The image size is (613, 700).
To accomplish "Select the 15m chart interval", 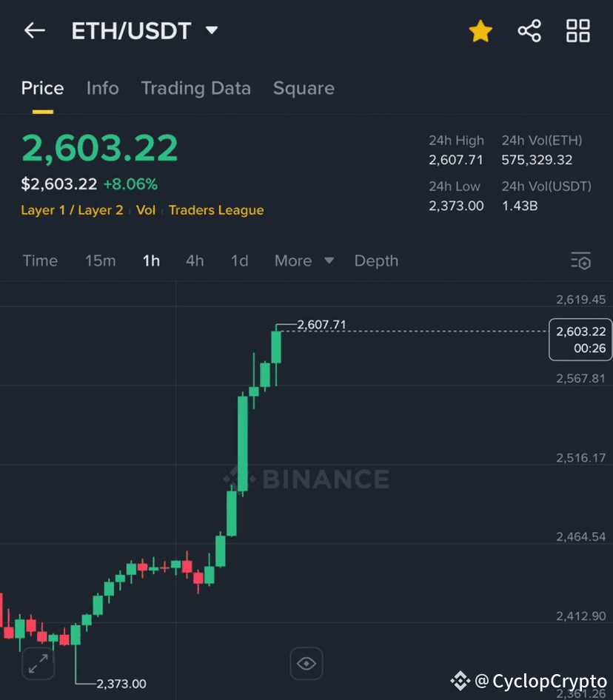I will (101, 260).
